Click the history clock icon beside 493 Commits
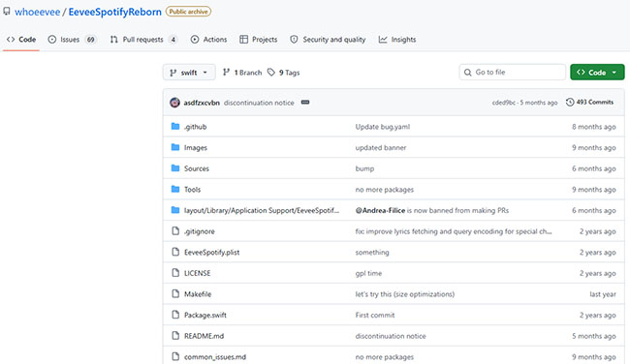Viewport: 630px width, 364px height. pyautogui.click(x=570, y=103)
